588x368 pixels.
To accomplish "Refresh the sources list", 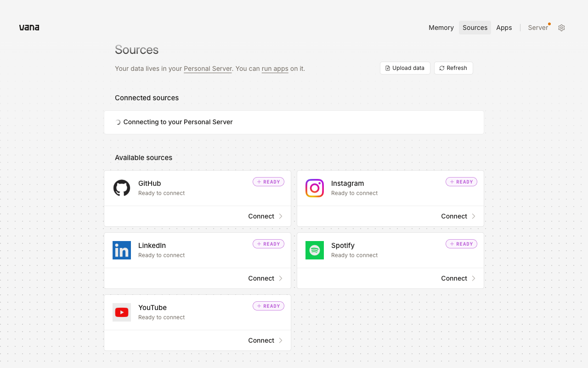I will [x=453, y=68].
